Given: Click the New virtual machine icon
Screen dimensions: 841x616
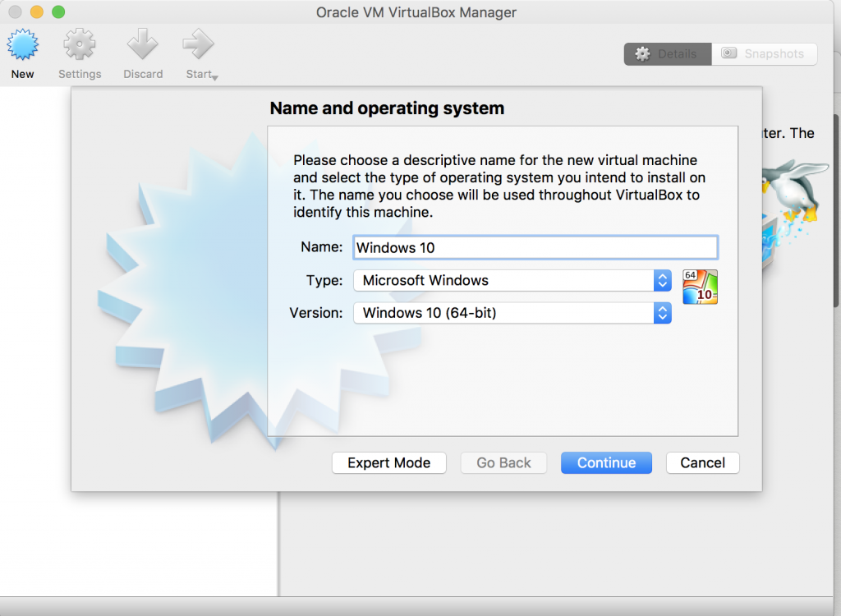Looking at the screenshot, I should (x=22, y=44).
